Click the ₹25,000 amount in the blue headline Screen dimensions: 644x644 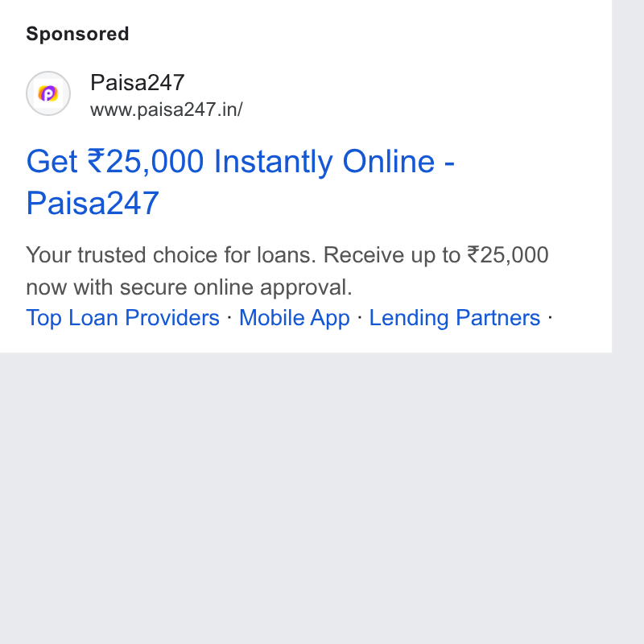146,162
